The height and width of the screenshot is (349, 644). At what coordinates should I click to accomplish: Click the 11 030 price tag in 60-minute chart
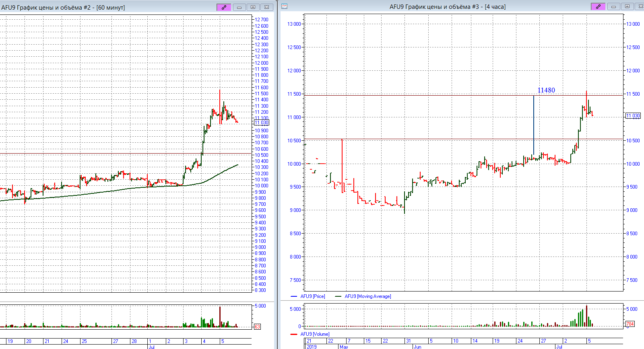point(262,123)
